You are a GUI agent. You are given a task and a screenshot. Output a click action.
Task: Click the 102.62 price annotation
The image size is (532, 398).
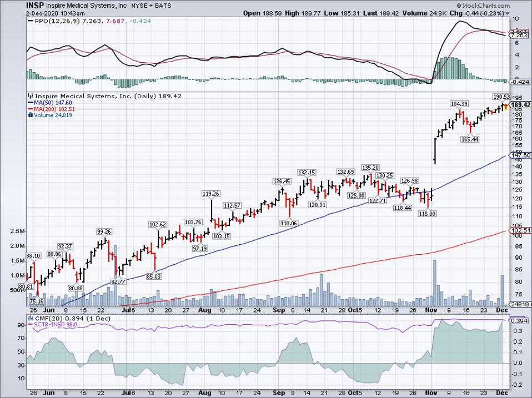pos(158,224)
